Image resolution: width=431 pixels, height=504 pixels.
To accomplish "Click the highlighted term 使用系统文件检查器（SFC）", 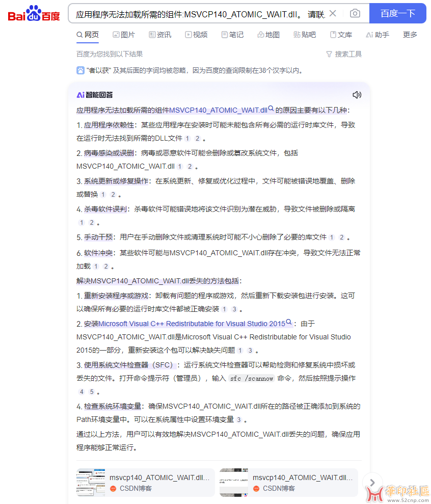I will click(x=130, y=365).
